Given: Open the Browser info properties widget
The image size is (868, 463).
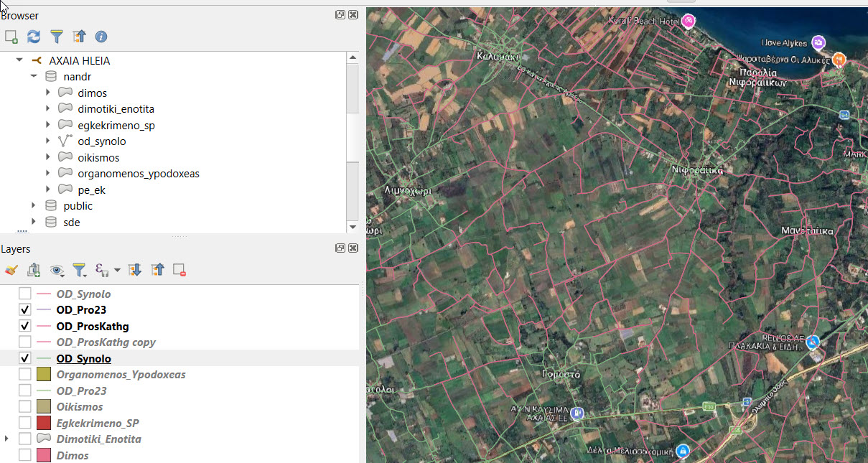Looking at the screenshot, I should pyautogui.click(x=101, y=36).
